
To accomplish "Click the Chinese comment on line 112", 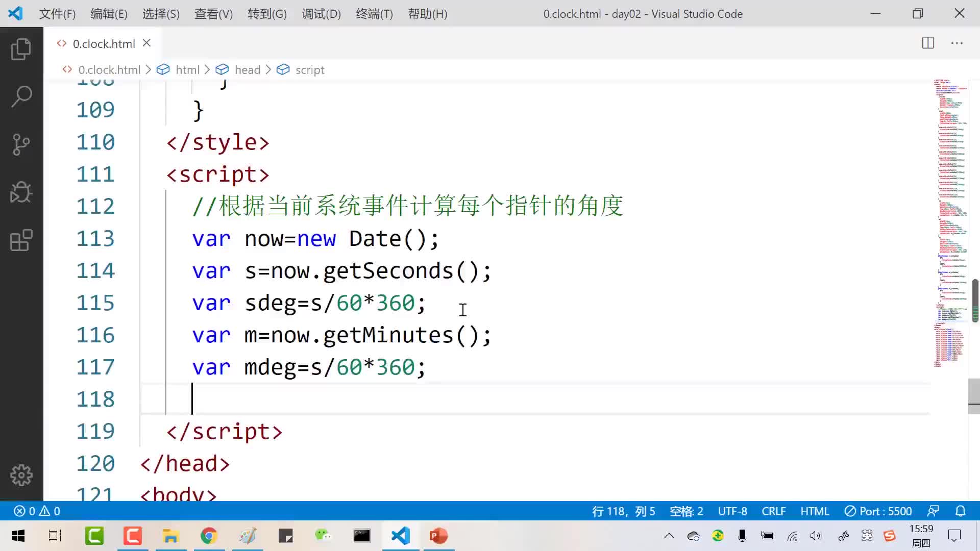I will pos(407,206).
